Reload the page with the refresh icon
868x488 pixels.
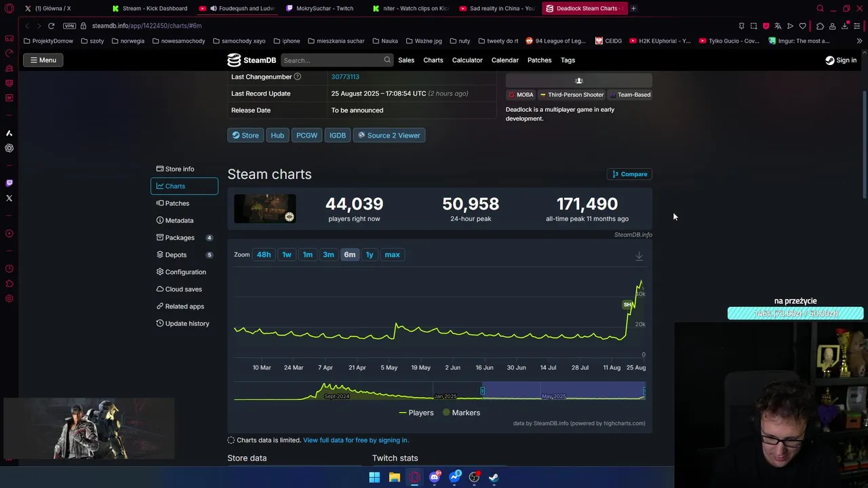coord(51,26)
